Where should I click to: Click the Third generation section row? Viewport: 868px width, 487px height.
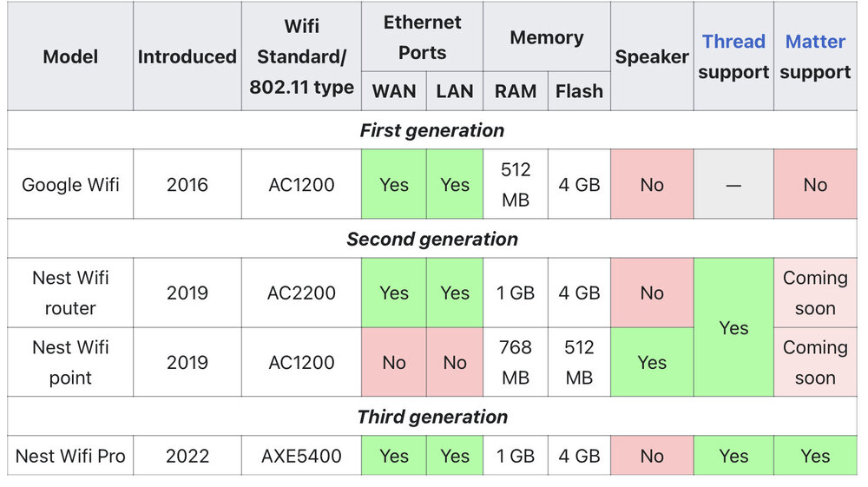[432, 417]
